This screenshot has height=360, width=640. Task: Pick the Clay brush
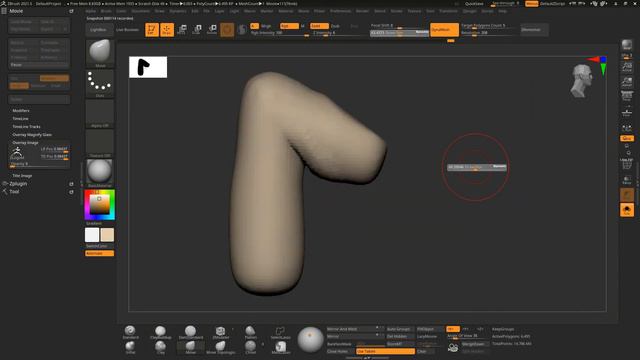click(160, 347)
